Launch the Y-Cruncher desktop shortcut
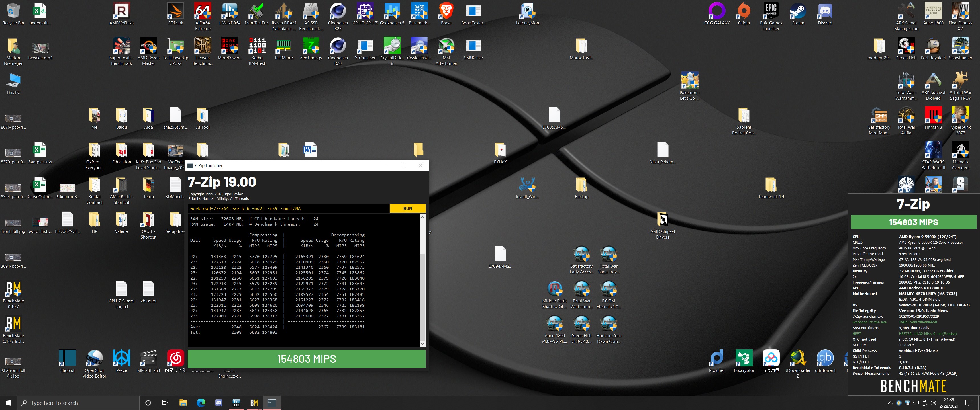The image size is (980, 410). (365, 49)
